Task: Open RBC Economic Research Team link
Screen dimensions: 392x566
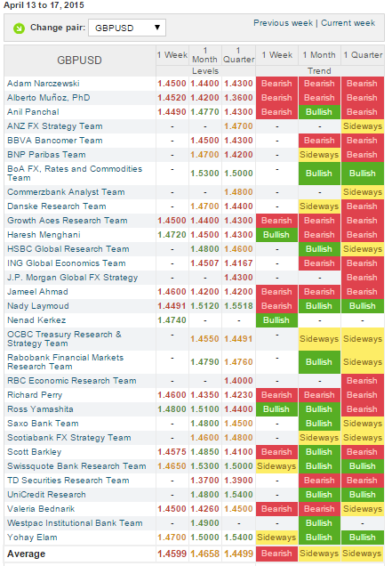Action: click(72, 381)
